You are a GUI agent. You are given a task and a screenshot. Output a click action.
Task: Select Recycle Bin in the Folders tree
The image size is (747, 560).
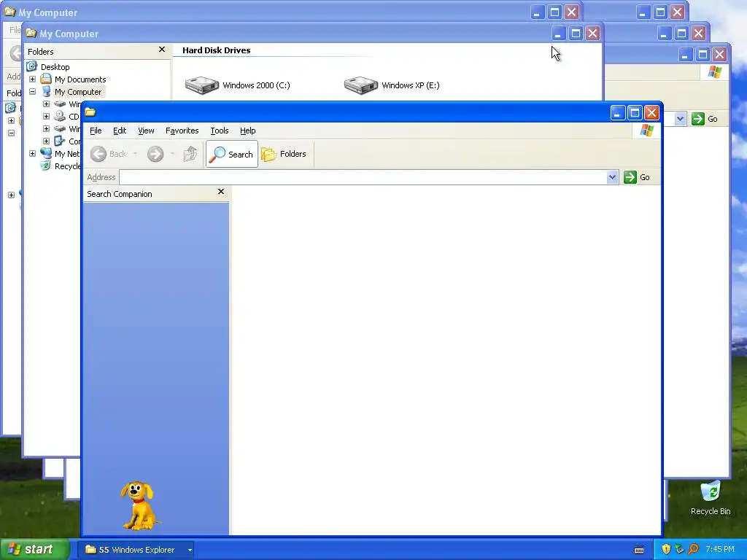[x=67, y=166]
